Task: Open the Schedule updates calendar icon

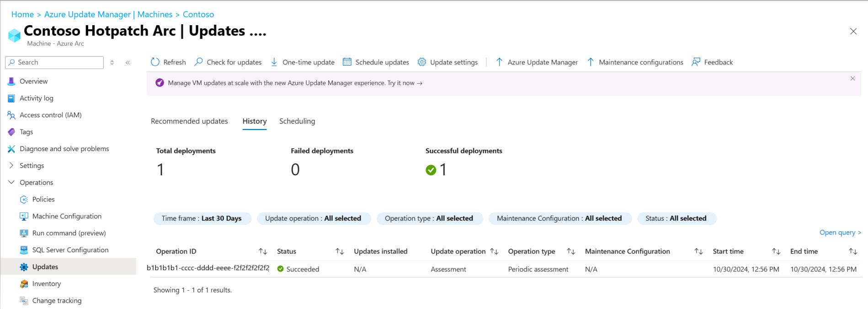Action: pyautogui.click(x=347, y=62)
